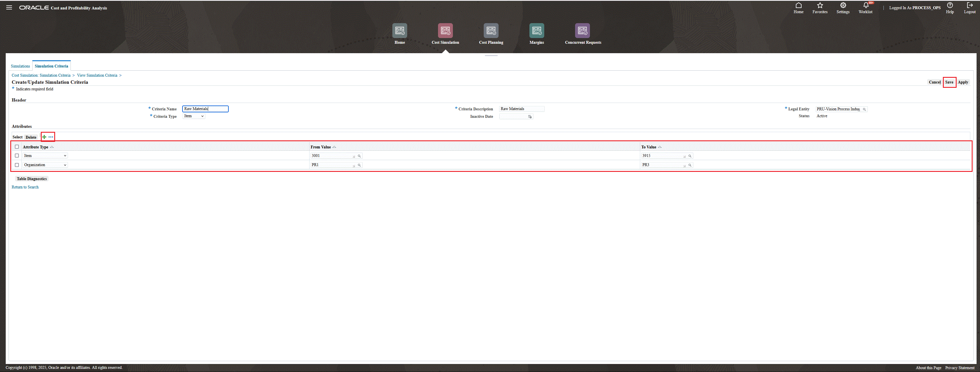Open Organization attribute type dropdown

tap(45, 165)
